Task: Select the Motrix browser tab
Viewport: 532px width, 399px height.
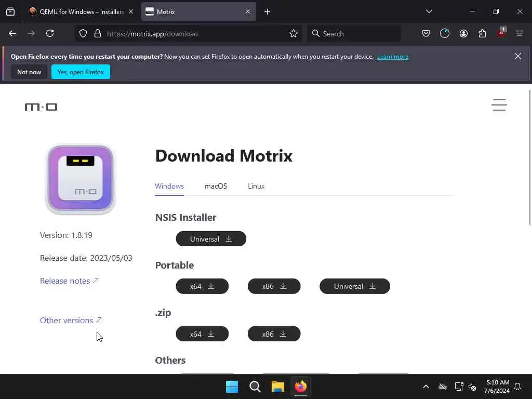Action: pos(198,12)
